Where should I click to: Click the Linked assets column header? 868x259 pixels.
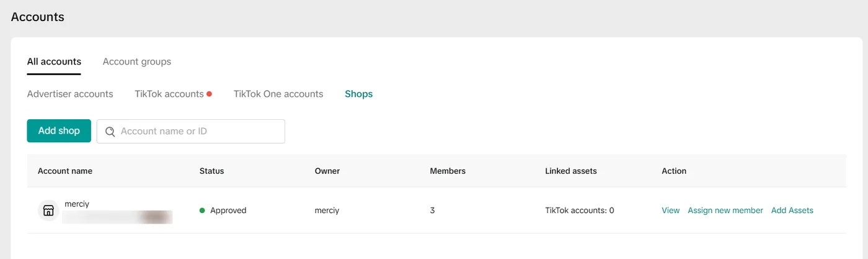(x=571, y=171)
